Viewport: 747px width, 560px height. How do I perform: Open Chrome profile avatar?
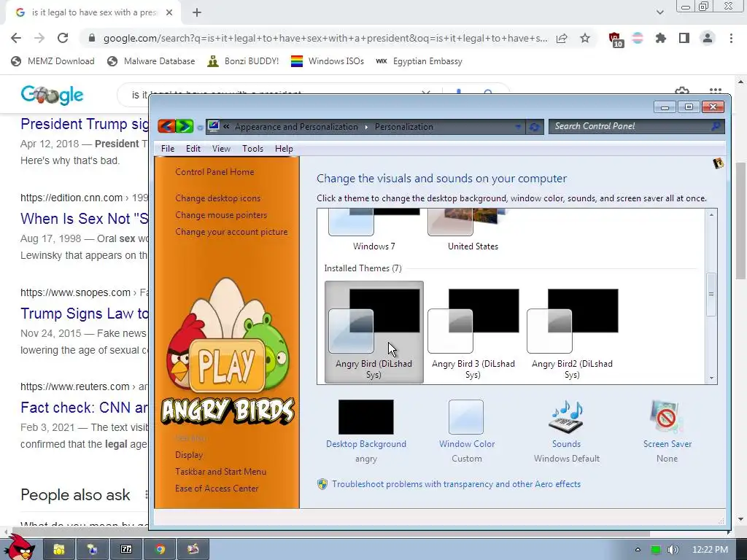[x=708, y=38]
